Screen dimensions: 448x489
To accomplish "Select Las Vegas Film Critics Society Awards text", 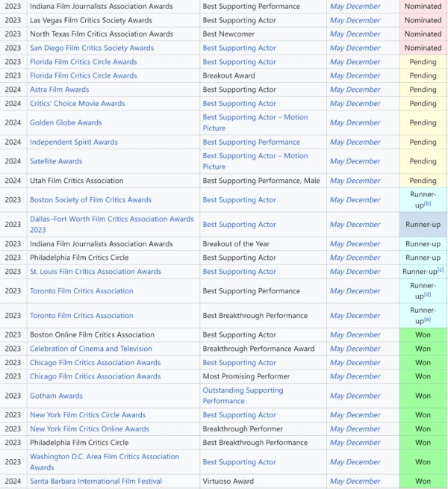I will click(91, 20).
